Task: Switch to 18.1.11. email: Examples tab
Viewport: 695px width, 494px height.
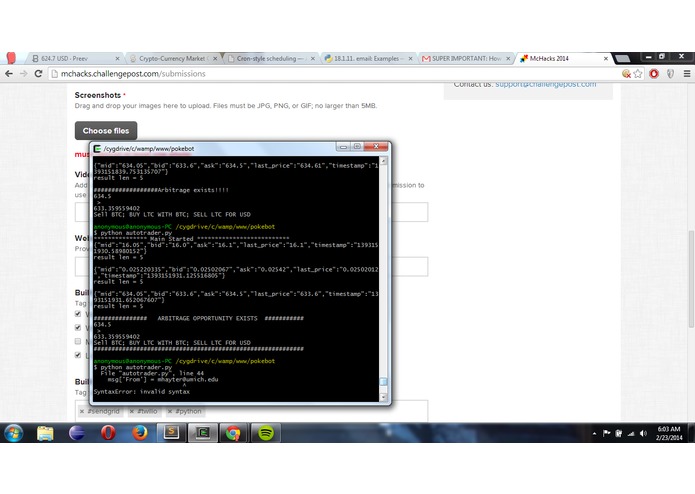Action: tap(367, 58)
